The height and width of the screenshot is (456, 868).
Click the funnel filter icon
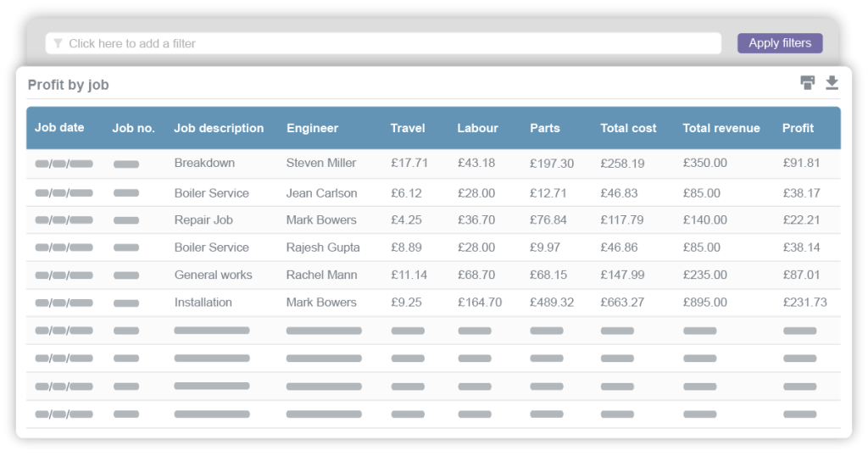pos(58,43)
